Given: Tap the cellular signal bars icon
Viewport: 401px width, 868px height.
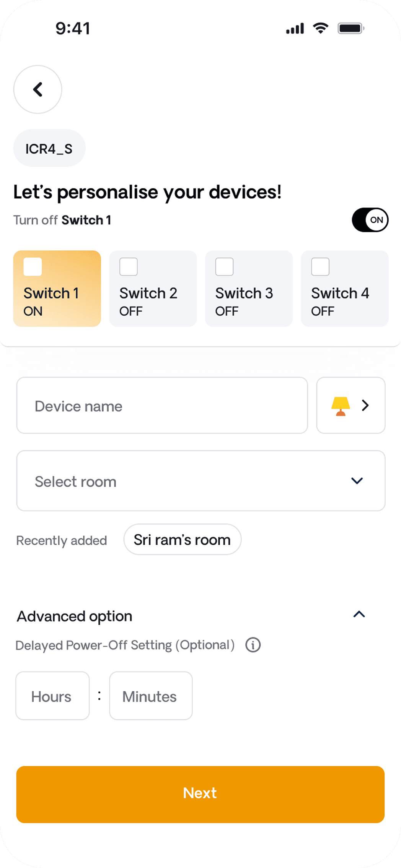Looking at the screenshot, I should [x=295, y=28].
